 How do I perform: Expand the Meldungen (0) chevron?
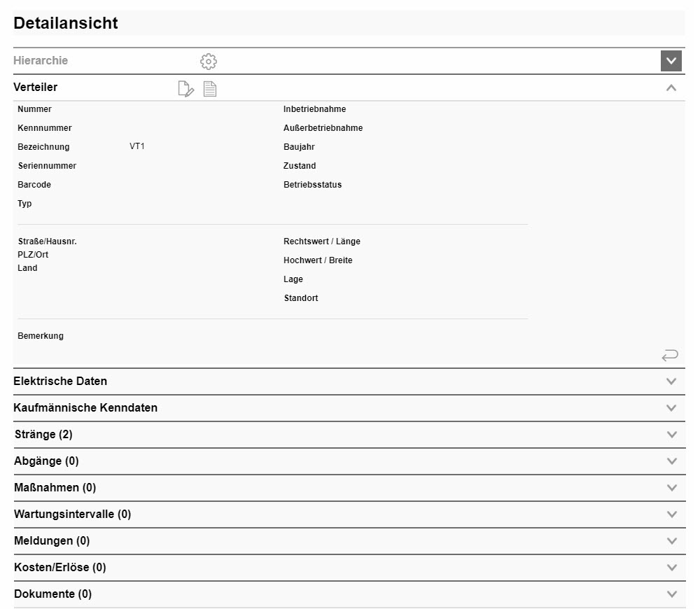671,541
